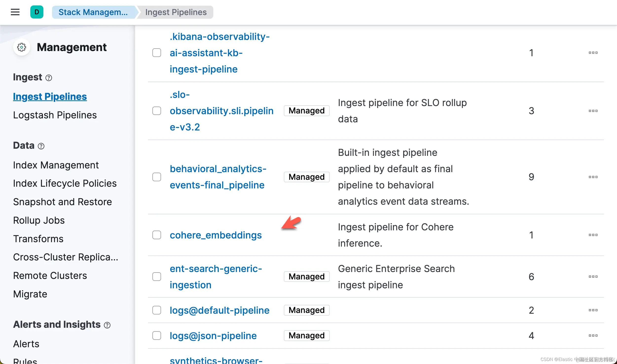Click the Ingest section help icon
617x364 pixels.
click(49, 78)
